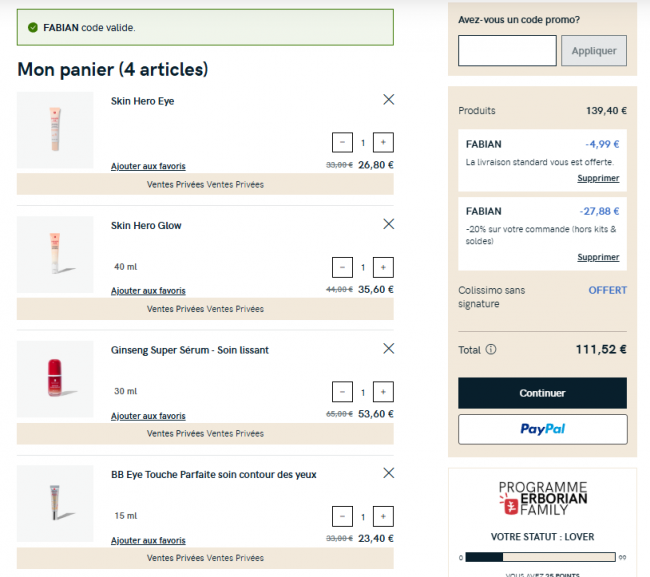Remove the FABIAN -20% discount
This screenshot has height=577, width=650.
[x=597, y=257]
